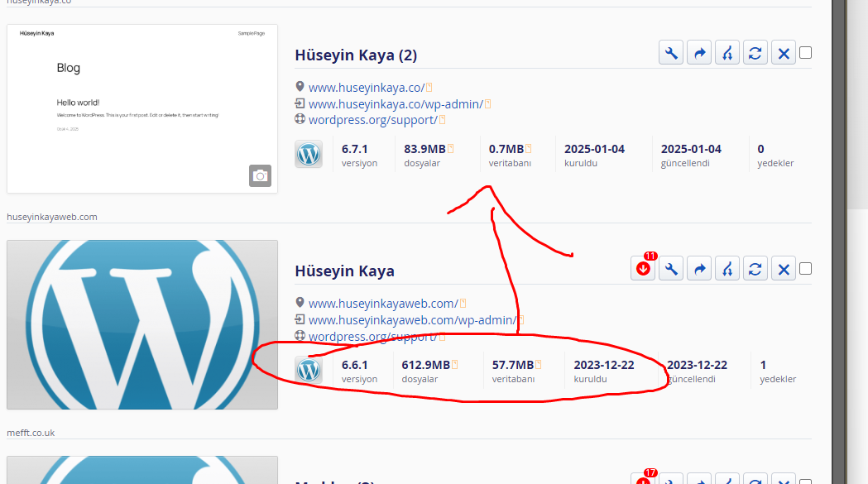868x484 pixels.
Task: Click sync arrows icon for Hüseyin Kaya (2)
Action: tap(755, 53)
